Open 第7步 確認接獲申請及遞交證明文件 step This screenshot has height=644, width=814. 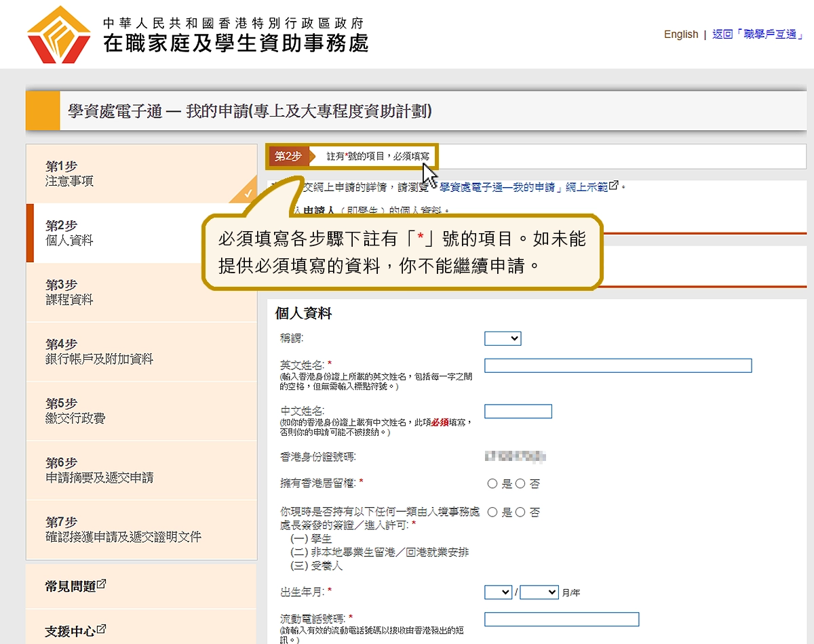(x=141, y=530)
